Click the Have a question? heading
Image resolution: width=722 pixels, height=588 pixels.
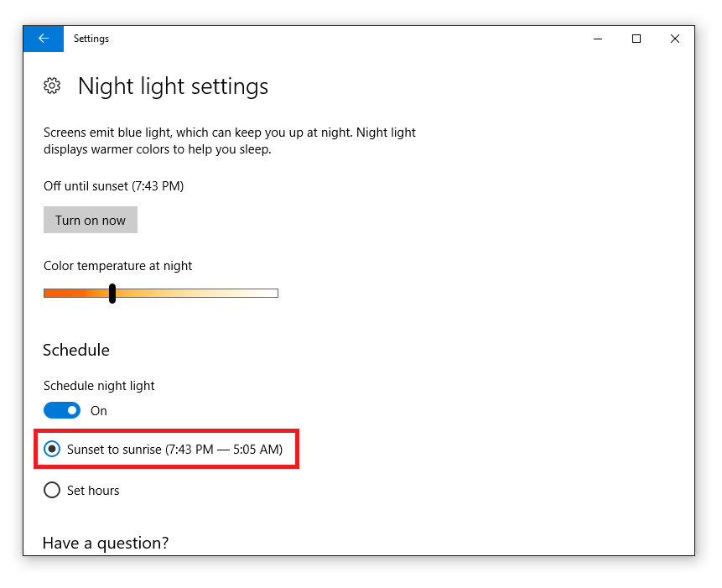point(106,544)
